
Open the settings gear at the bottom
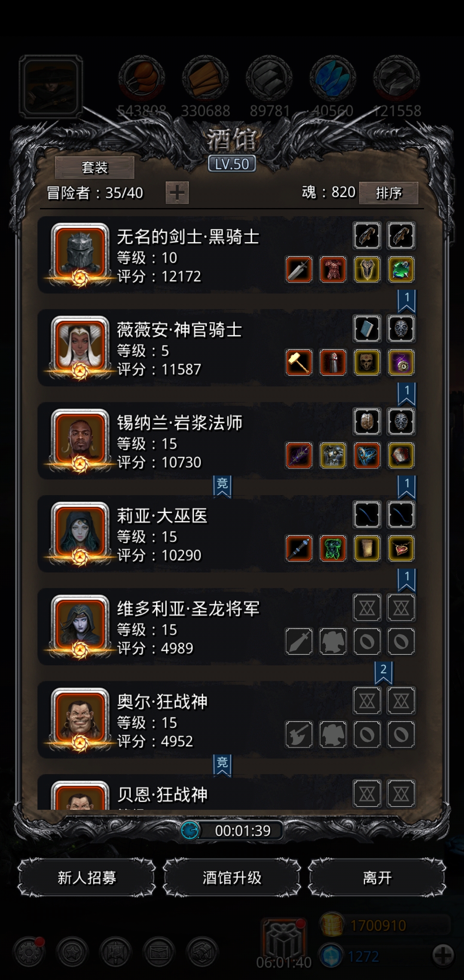click(x=29, y=953)
